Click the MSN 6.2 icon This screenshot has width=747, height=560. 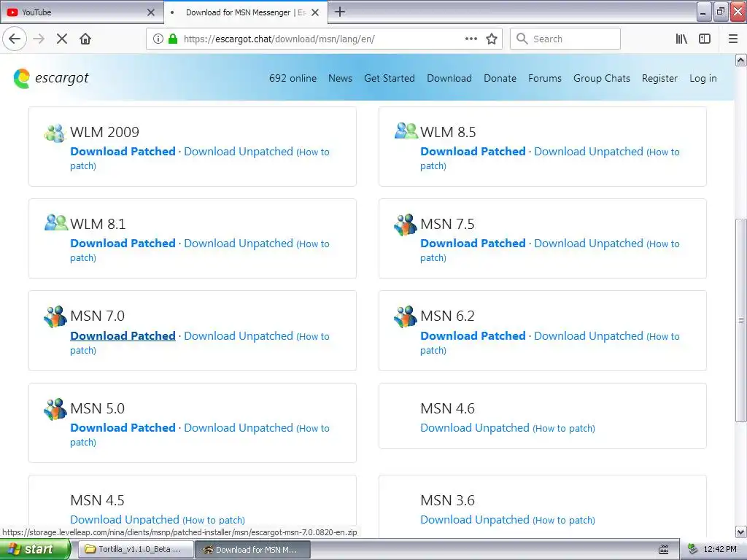click(406, 316)
